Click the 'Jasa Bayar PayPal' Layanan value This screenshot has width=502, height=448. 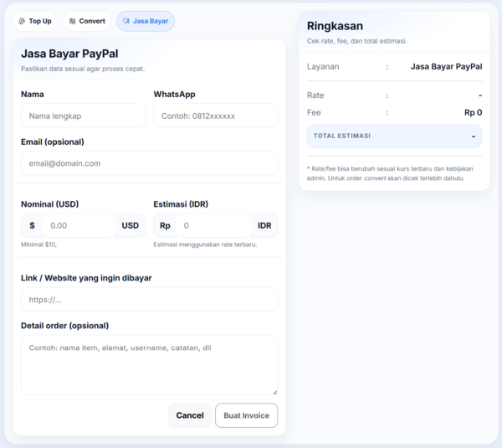(446, 67)
